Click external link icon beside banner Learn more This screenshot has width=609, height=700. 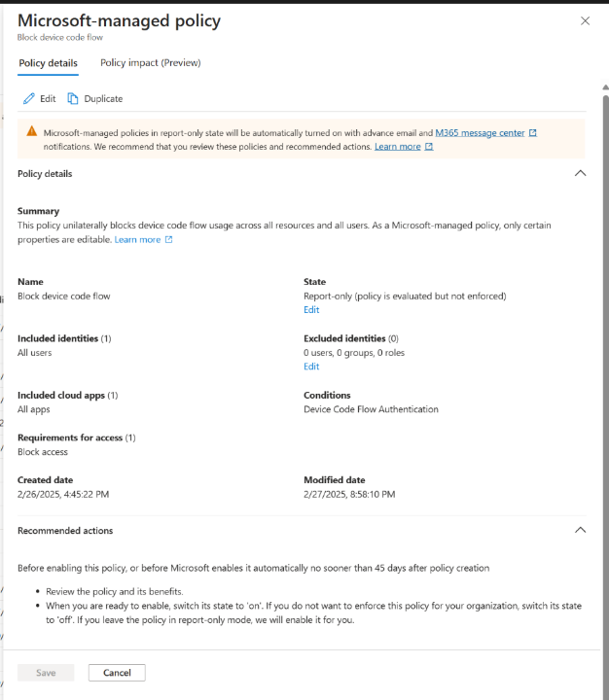pos(429,147)
